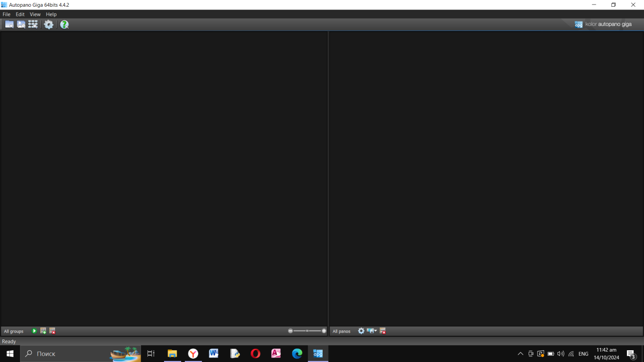Click the All panos label
Image resolution: width=644 pixels, height=362 pixels.
point(342,331)
